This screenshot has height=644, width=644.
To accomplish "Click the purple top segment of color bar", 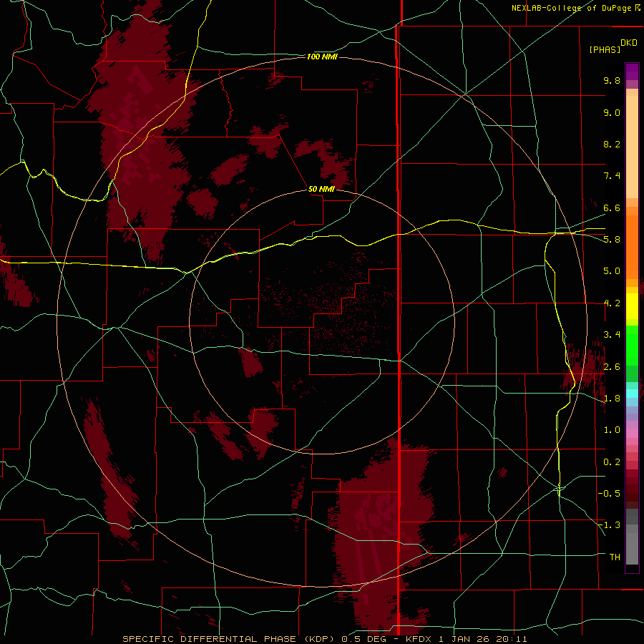I will point(632,72).
